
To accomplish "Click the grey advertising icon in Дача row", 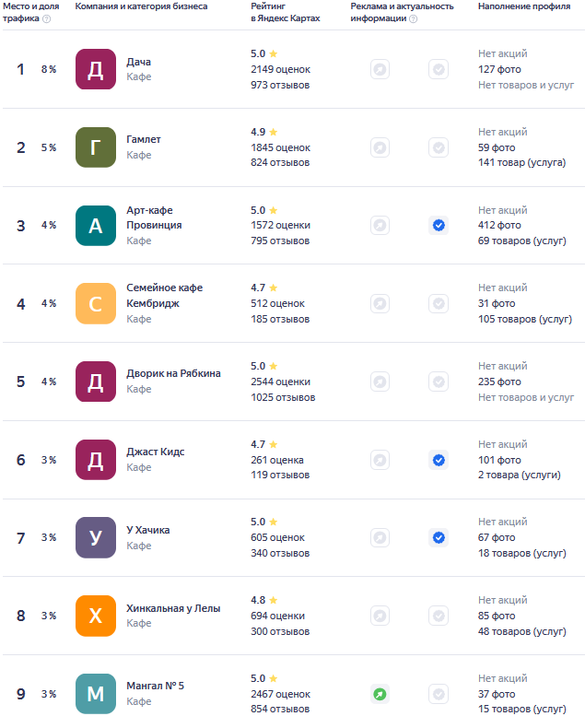I will (380, 70).
